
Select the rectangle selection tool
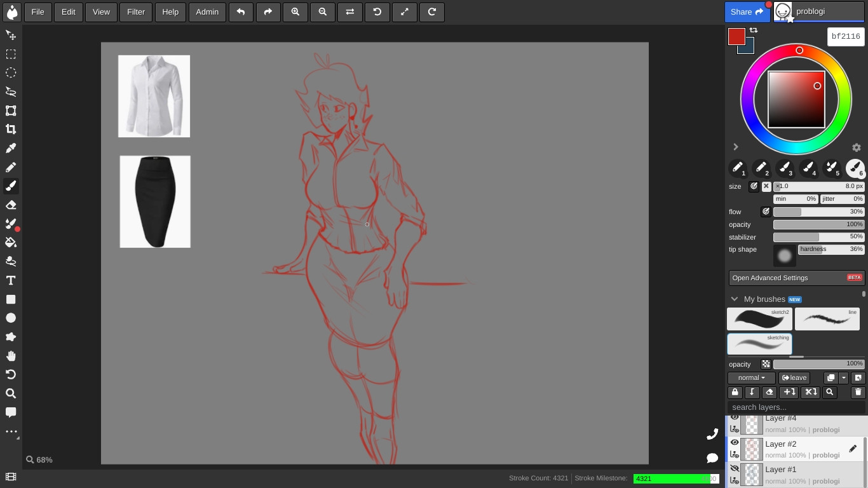11,54
